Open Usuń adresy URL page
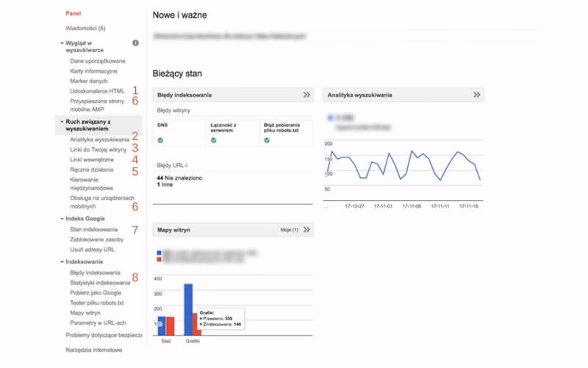The width and height of the screenshot is (588, 368). [93, 250]
